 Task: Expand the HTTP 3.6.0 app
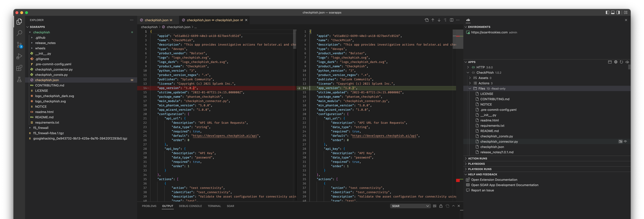[x=468, y=67]
